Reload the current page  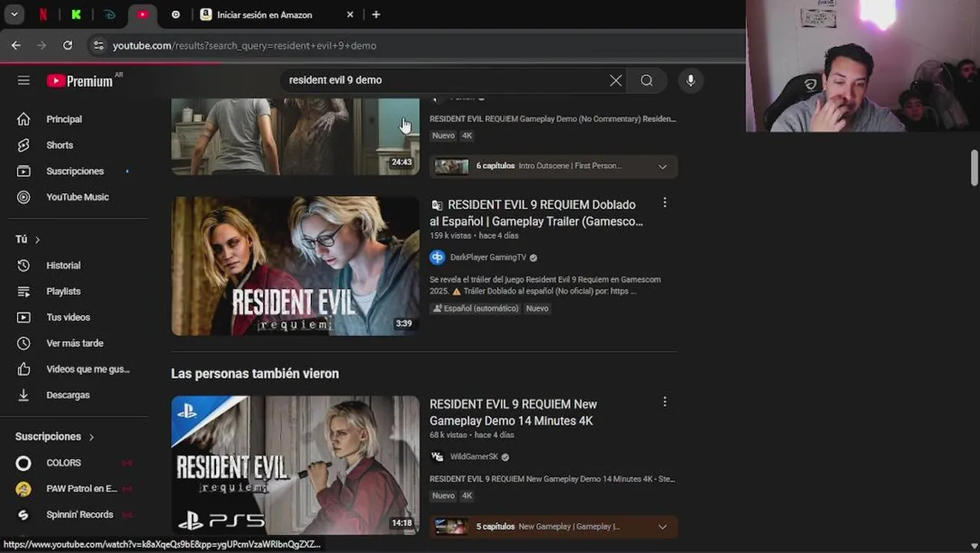(68, 45)
